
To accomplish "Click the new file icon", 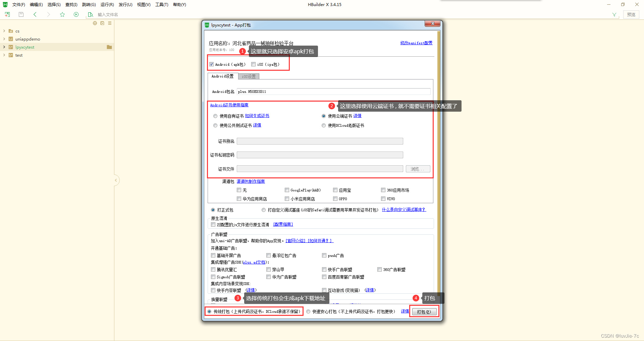I will [x=7, y=14].
